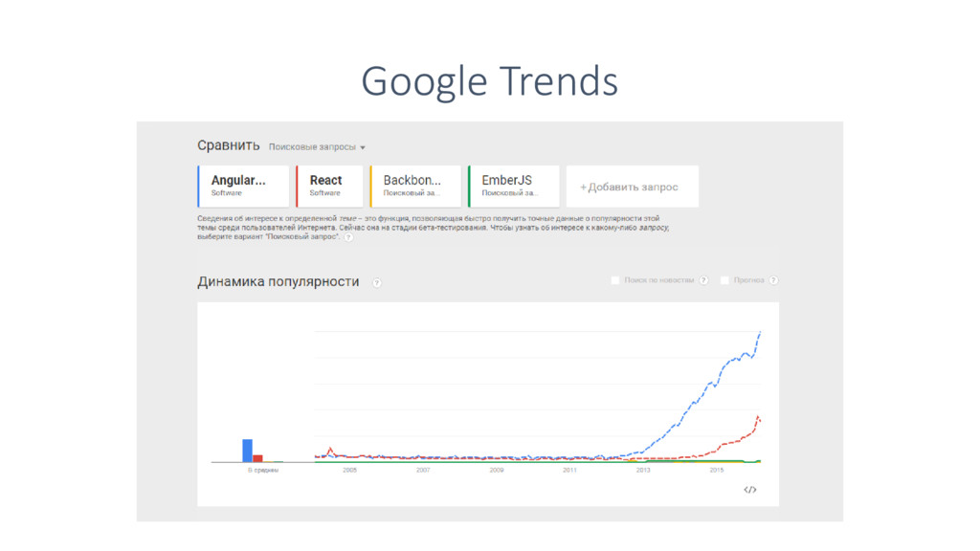Click the embed code icon below the chart

[x=750, y=490]
